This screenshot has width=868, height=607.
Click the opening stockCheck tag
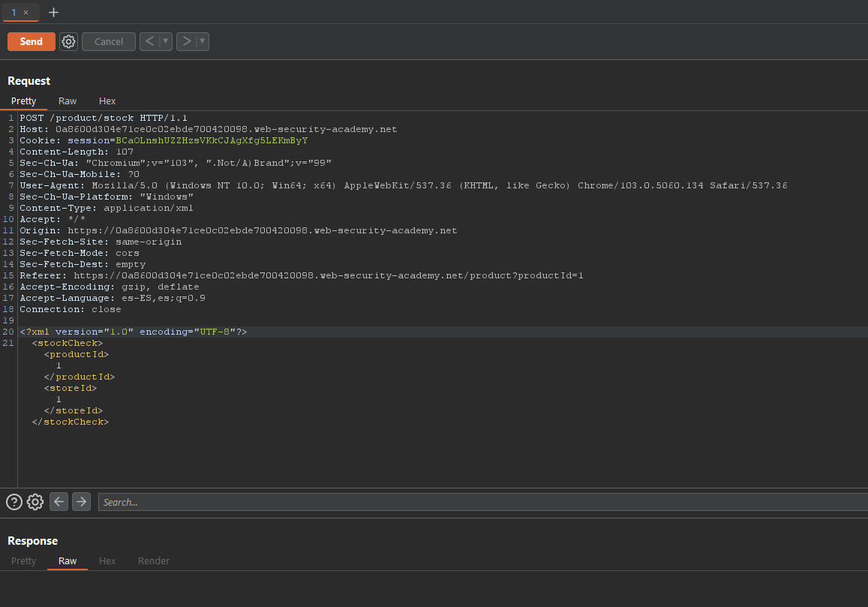(68, 344)
